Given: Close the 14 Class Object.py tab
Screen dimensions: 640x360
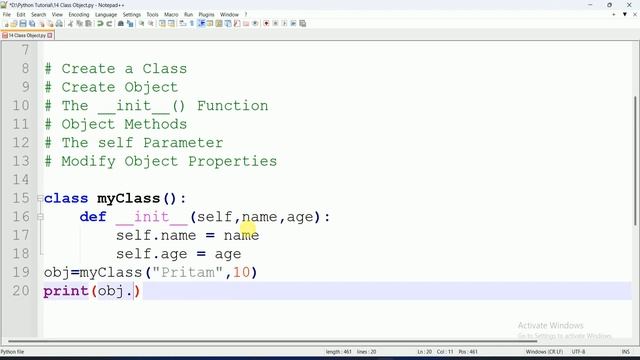Looking at the screenshot, I should point(50,36).
